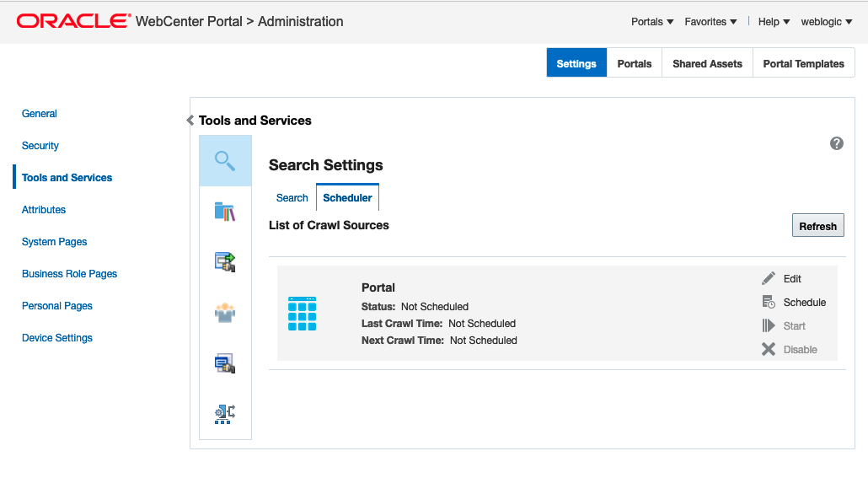Click the Portal crawl source grid icon

(x=303, y=314)
